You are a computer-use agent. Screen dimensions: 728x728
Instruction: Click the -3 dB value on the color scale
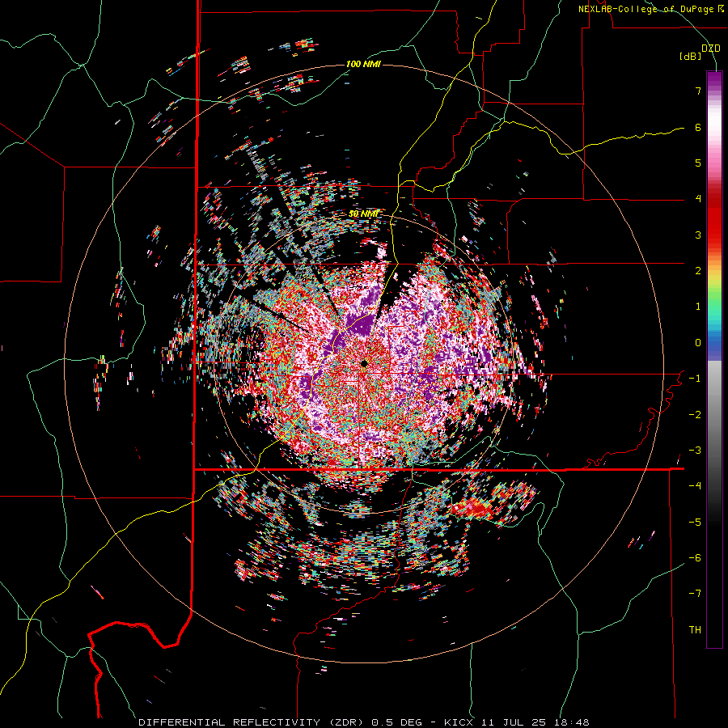[x=695, y=451]
